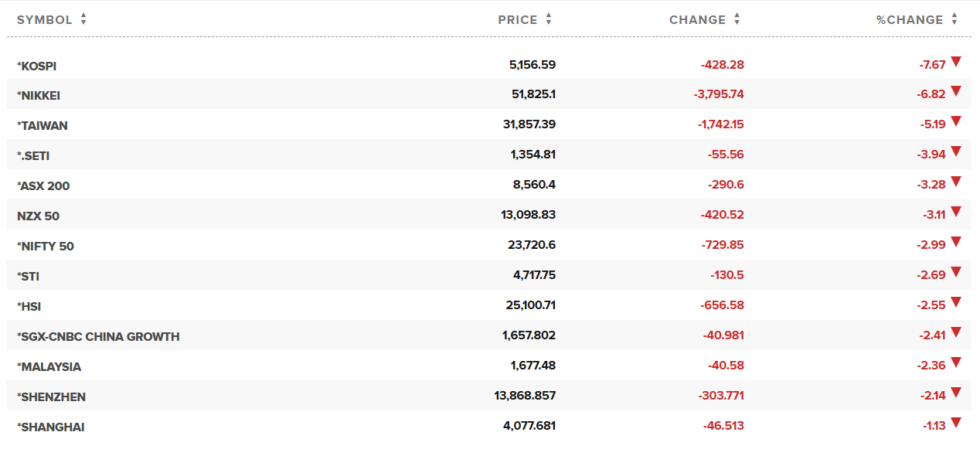980x456 pixels.
Task: Sort by CHANGE column sort icon
Action: pos(737,20)
